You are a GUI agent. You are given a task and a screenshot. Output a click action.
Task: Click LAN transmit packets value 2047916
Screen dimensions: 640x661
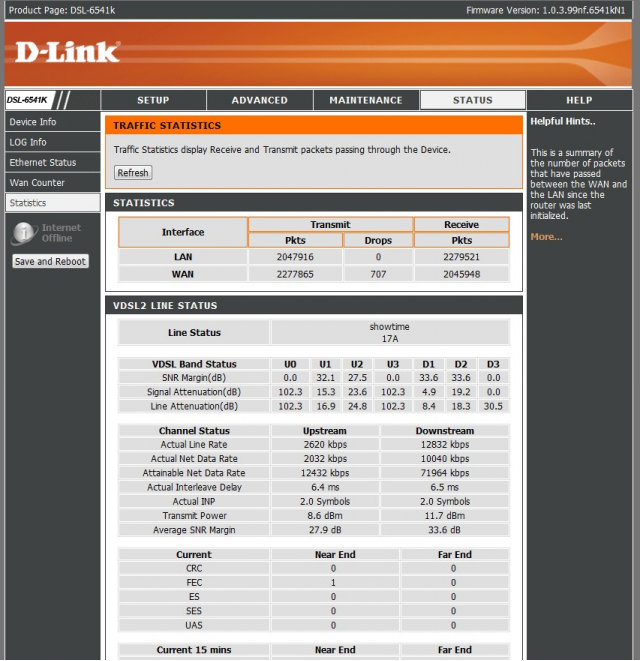pos(295,257)
